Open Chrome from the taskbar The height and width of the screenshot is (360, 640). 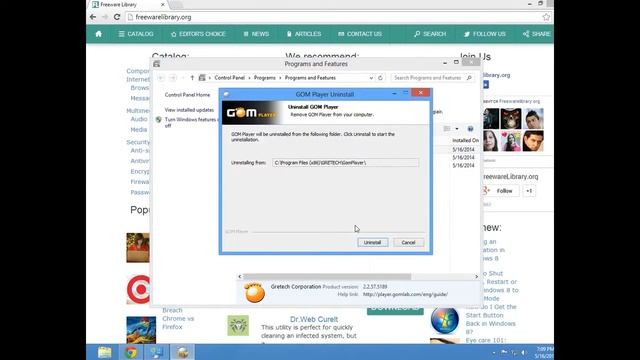point(131,352)
